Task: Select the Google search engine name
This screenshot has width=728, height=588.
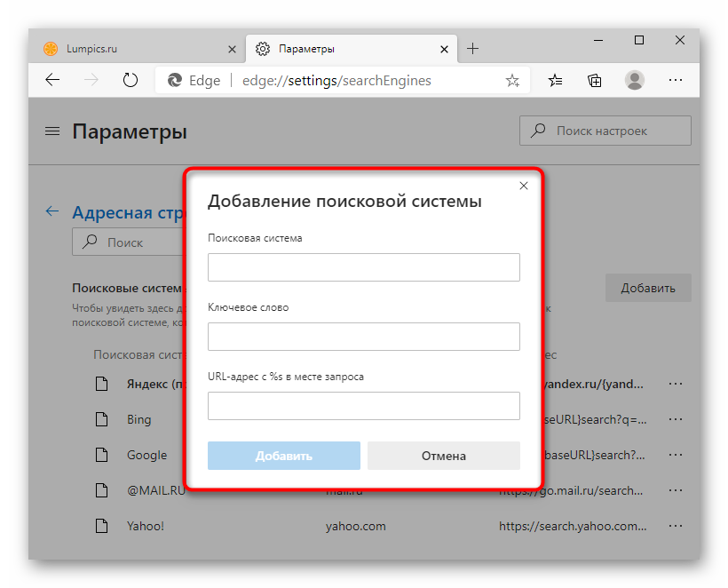Action: [146, 455]
